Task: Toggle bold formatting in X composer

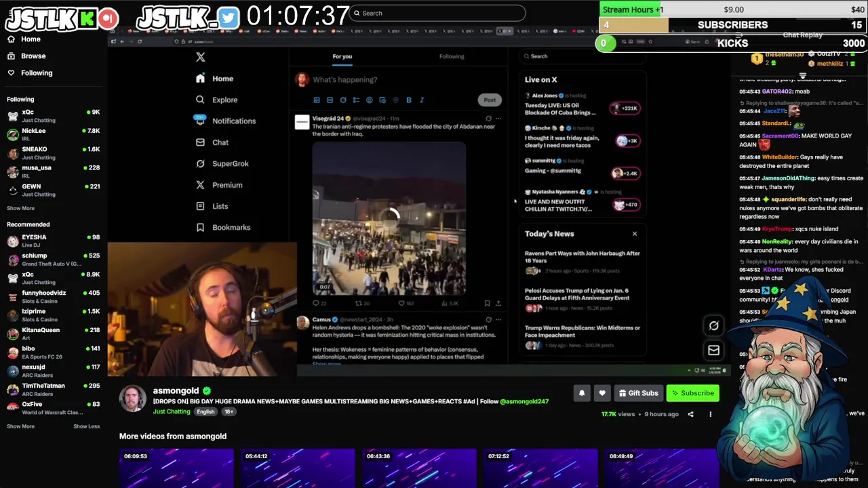Action: coord(409,100)
